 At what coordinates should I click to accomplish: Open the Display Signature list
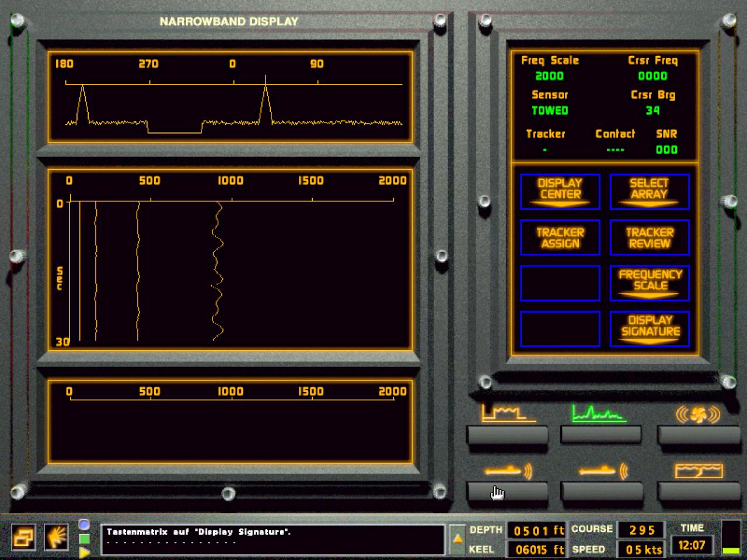[650, 329]
